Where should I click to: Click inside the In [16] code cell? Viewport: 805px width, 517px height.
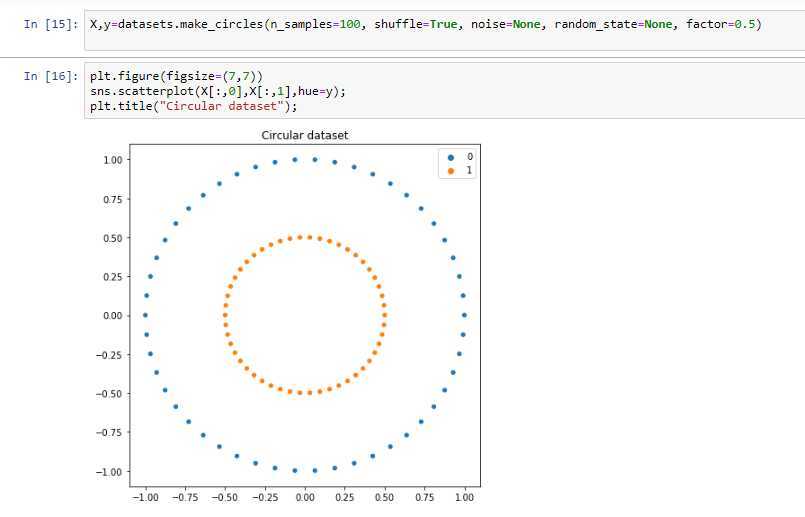(x=445, y=91)
